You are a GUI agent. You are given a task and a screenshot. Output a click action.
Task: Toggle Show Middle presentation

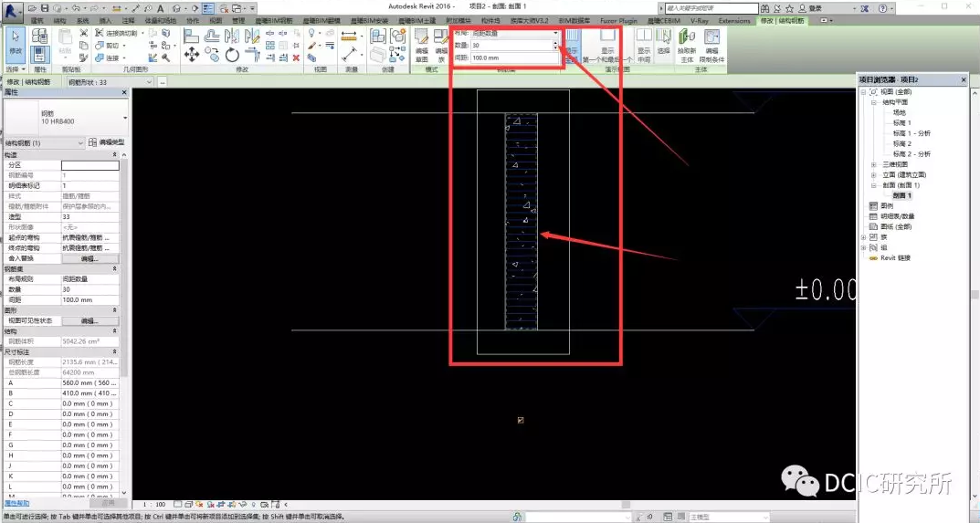point(644,45)
